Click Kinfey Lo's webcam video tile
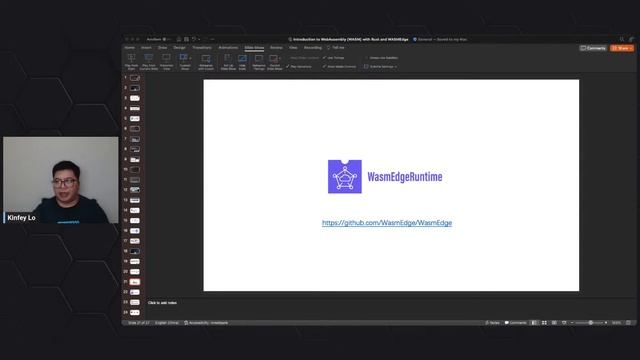The image size is (640, 360). [x=61, y=180]
